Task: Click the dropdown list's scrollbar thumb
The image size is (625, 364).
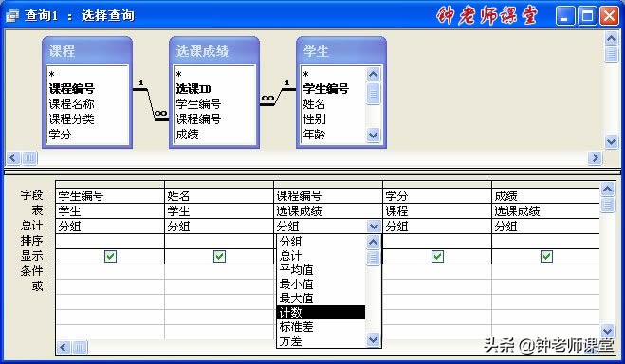Action: [x=373, y=258]
